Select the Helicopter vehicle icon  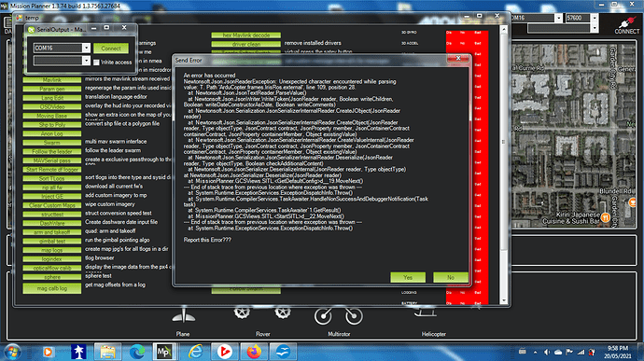(426, 312)
